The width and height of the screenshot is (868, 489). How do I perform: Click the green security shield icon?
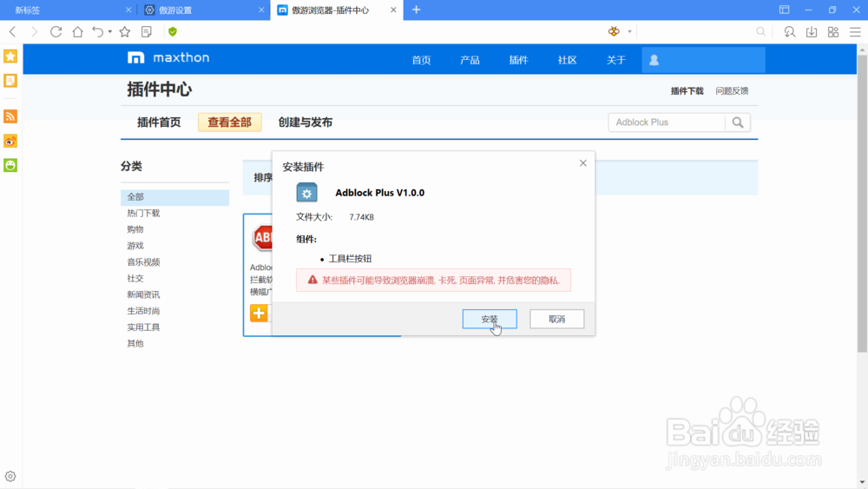point(173,31)
